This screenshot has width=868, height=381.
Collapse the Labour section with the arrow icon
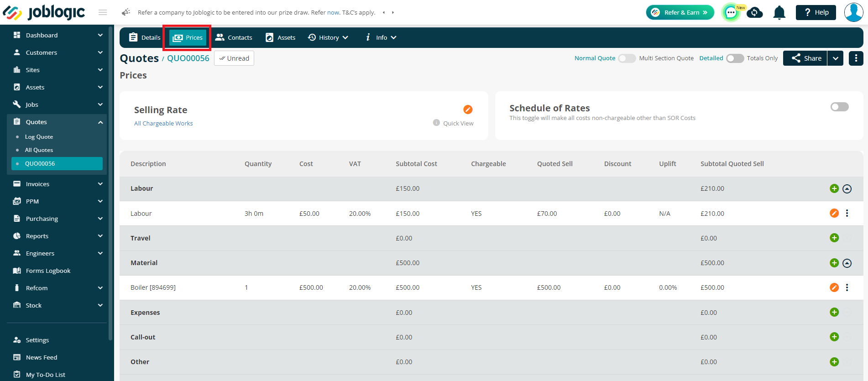click(847, 188)
